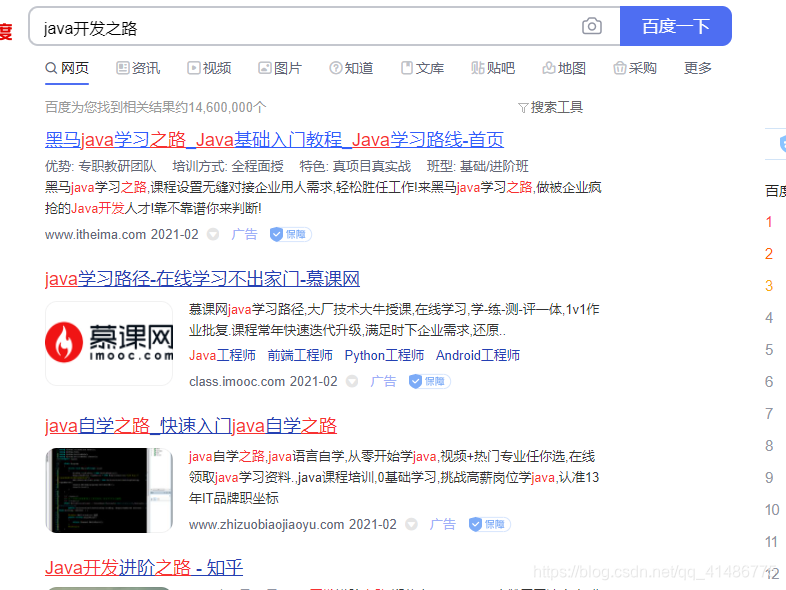Click the 保障 badge on zhizuobiaojiaoyu result
The height and width of the screenshot is (590, 786).
tap(489, 524)
